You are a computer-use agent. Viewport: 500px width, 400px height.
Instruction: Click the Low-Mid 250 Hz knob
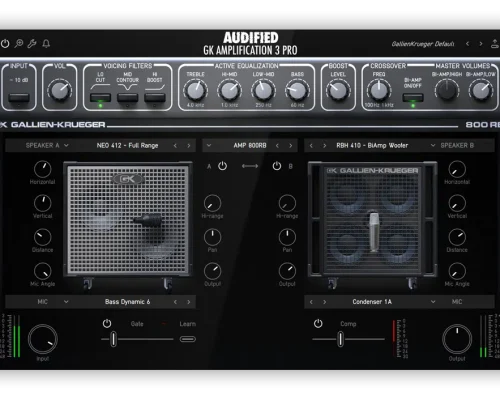pos(263,90)
